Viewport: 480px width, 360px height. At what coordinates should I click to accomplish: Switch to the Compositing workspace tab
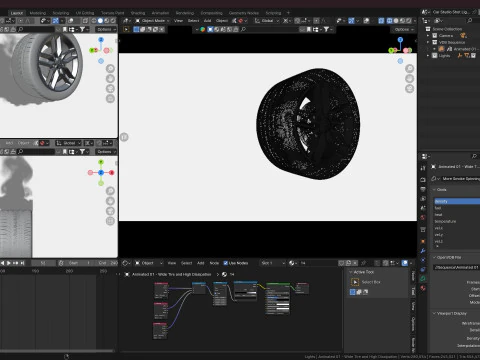pos(211,13)
